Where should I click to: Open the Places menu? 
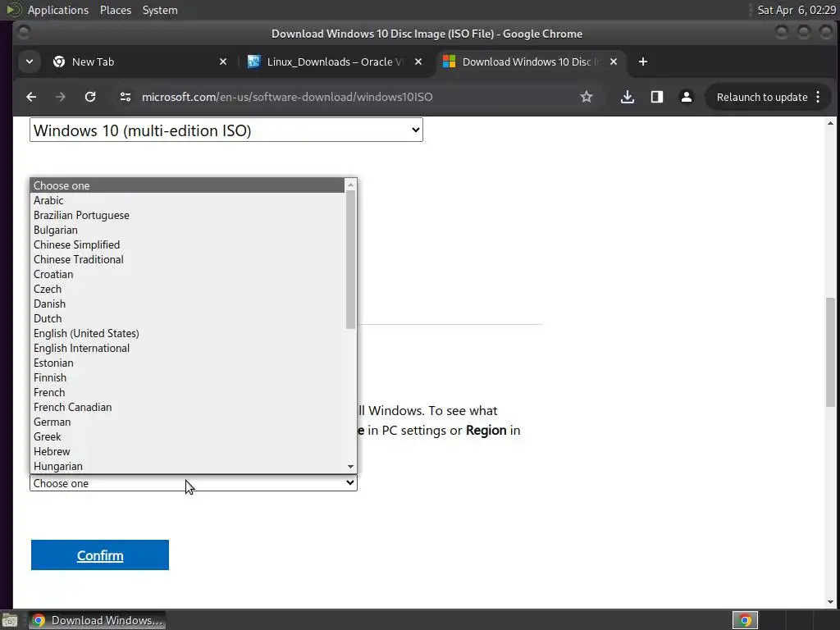click(116, 10)
